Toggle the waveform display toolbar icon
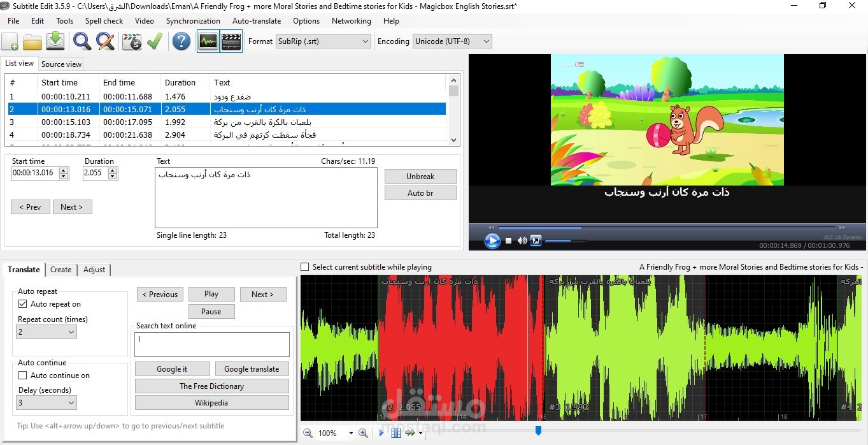 coord(208,41)
